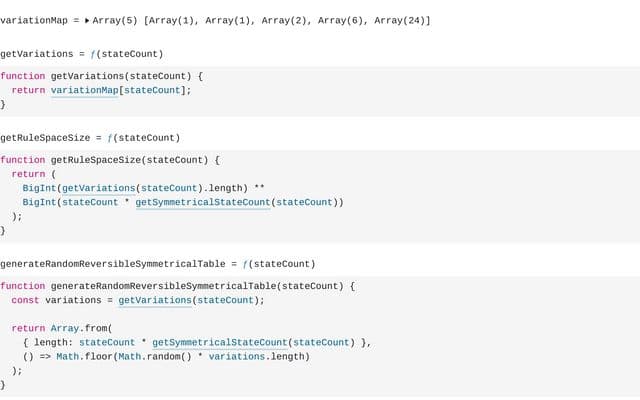Click the function icon beside getRuleSpaceSize output

(x=110, y=138)
